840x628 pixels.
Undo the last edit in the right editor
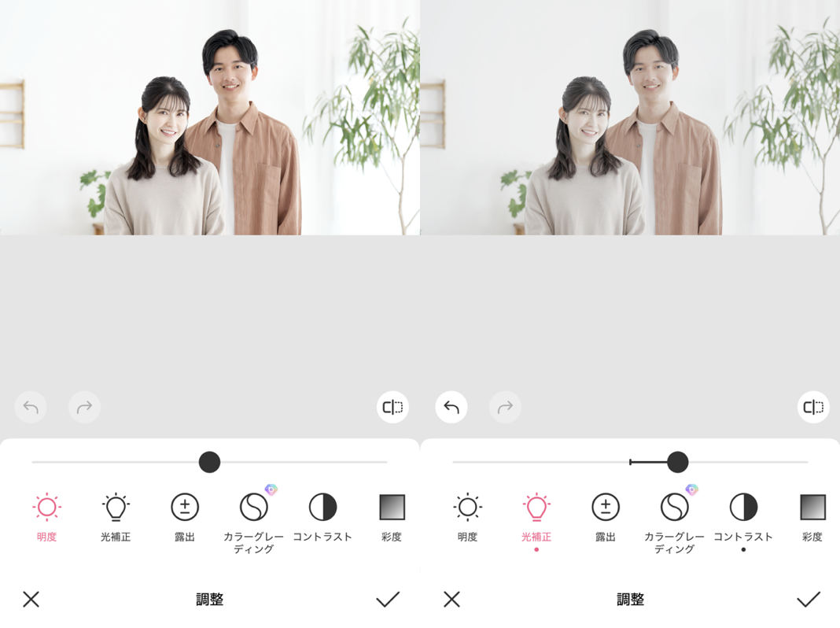tap(451, 407)
